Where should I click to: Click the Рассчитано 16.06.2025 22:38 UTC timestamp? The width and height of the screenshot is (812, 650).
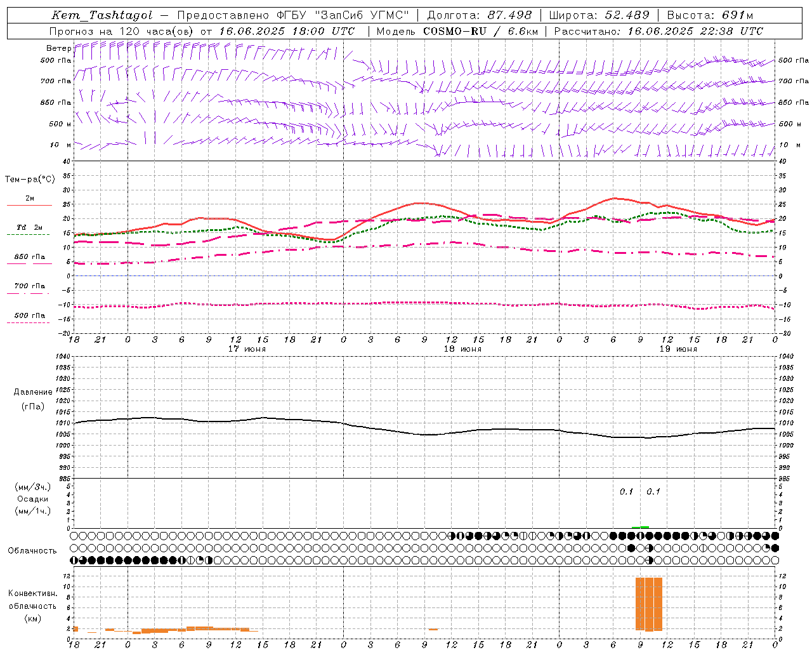point(658,31)
